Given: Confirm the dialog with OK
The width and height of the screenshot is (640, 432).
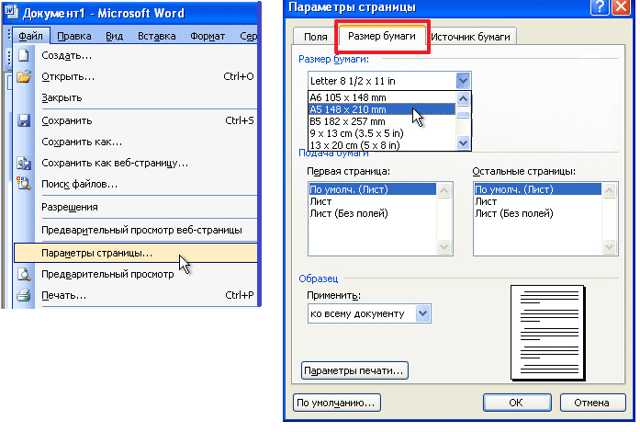Looking at the screenshot, I should pos(517,403).
